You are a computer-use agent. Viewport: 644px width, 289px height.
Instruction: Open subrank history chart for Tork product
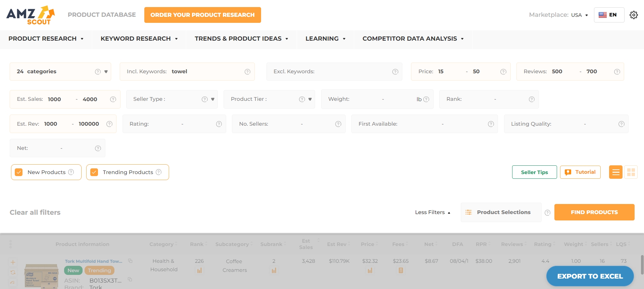pos(274,271)
